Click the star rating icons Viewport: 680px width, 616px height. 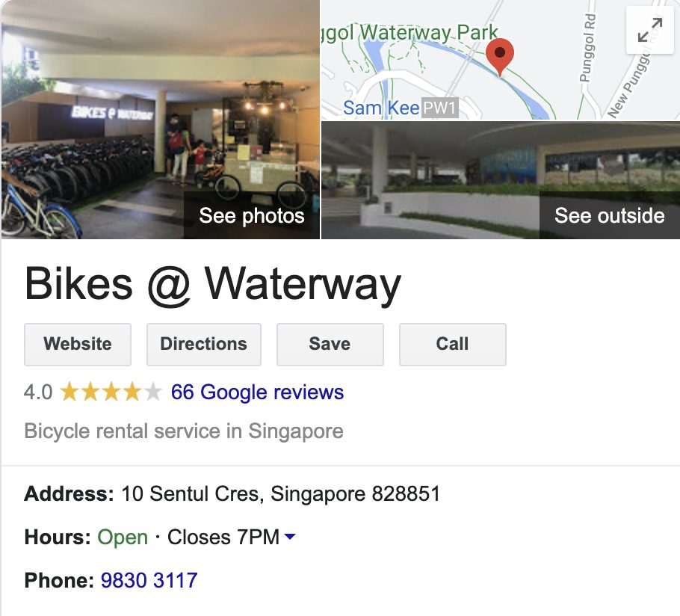(x=111, y=392)
